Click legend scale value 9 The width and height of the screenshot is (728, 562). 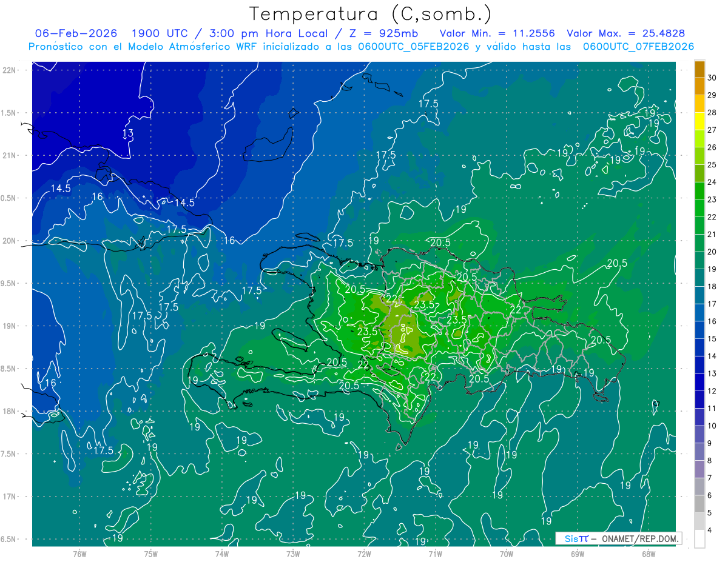point(710,443)
